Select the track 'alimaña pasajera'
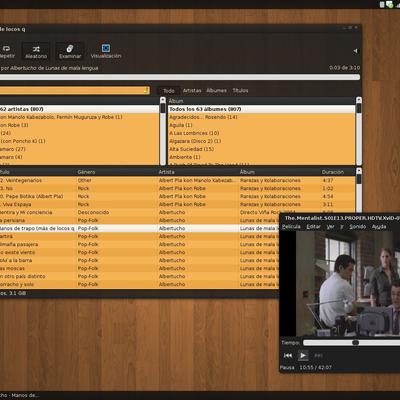The width and height of the screenshot is (400, 400). [x=139, y=244]
